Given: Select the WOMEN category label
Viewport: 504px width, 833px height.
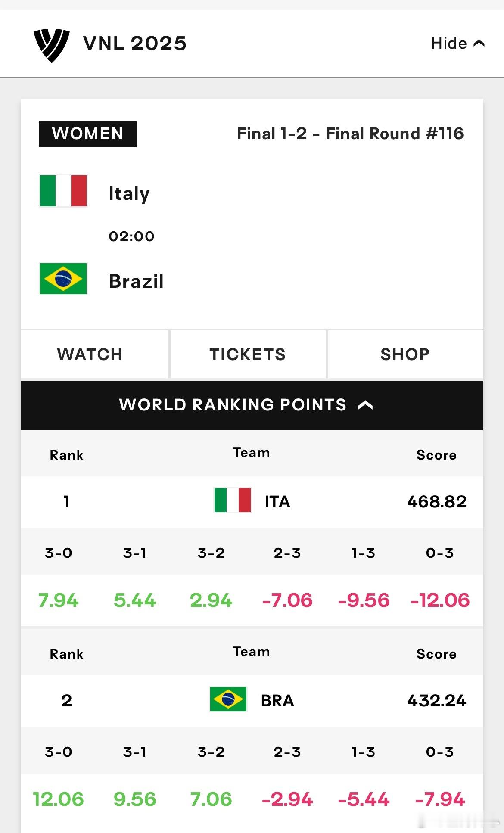Looking at the screenshot, I should (88, 134).
